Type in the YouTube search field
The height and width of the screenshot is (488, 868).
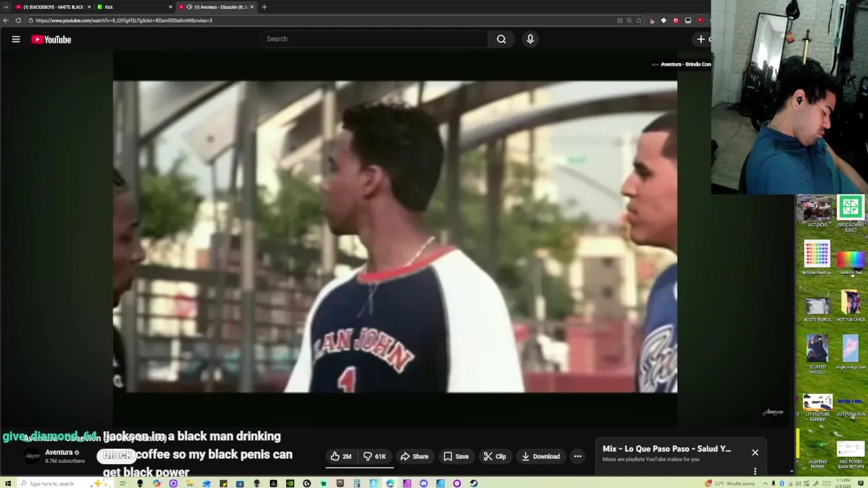(374, 39)
